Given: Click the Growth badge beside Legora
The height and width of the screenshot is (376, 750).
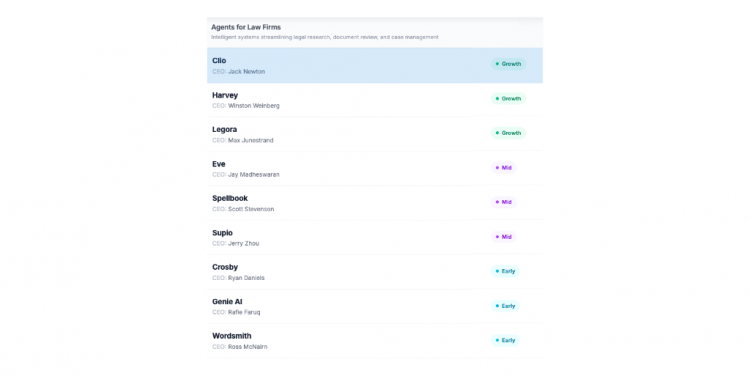Looking at the screenshot, I should tap(508, 133).
